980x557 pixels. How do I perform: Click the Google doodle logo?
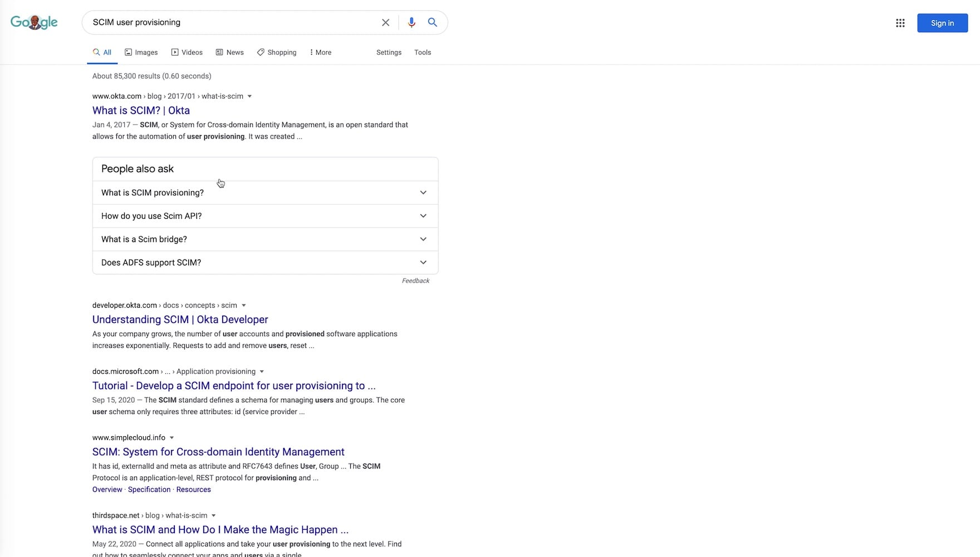coord(34,22)
